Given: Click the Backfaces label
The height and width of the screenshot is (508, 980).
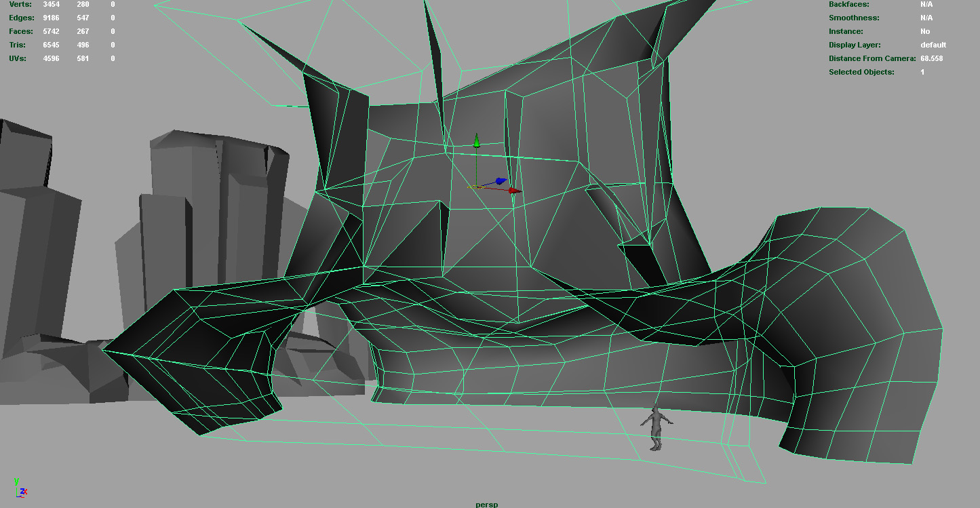Looking at the screenshot, I should (850, 4).
